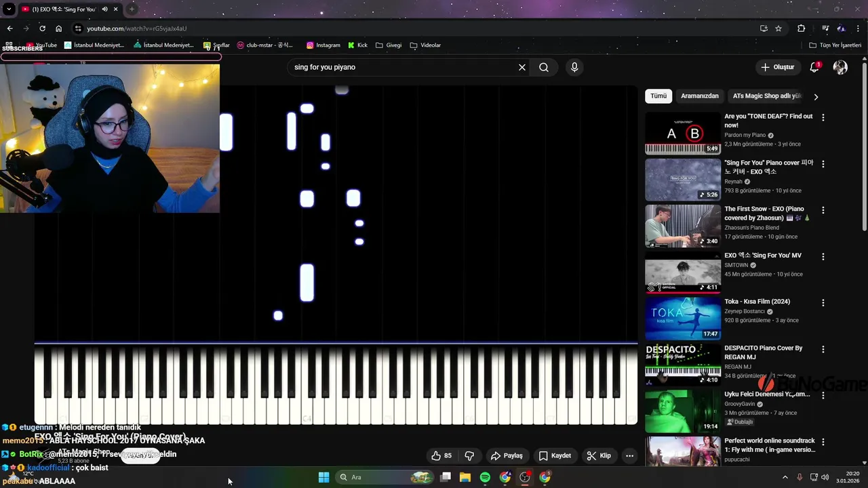Go back to the previous page
The width and height of the screenshot is (868, 488).
[9, 28]
